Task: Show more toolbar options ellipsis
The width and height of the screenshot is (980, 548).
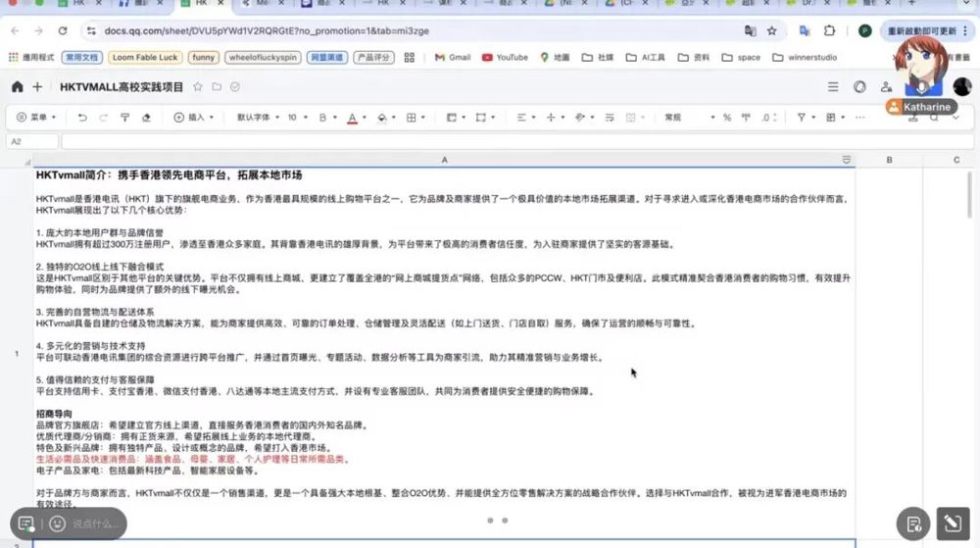Action: [860, 118]
